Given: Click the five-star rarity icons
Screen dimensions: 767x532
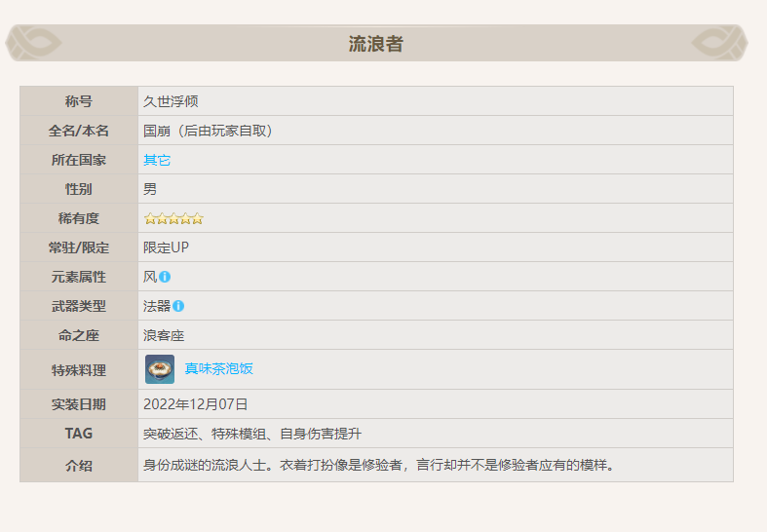Looking at the screenshot, I should tap(173, 218).
